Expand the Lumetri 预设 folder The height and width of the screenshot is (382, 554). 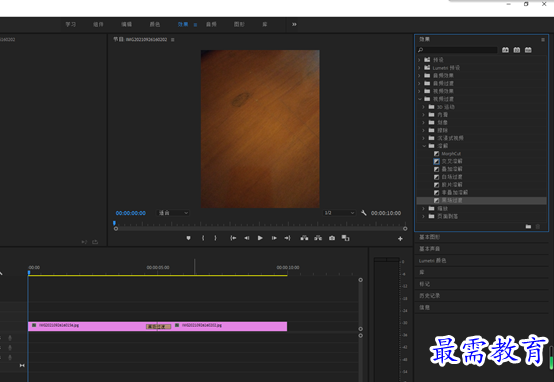pos(419,67)
